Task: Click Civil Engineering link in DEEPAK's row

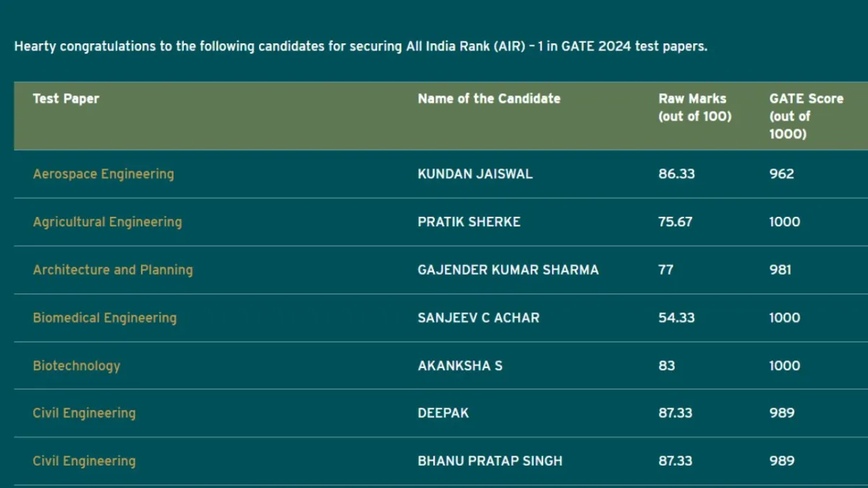Action: (84, 414)
